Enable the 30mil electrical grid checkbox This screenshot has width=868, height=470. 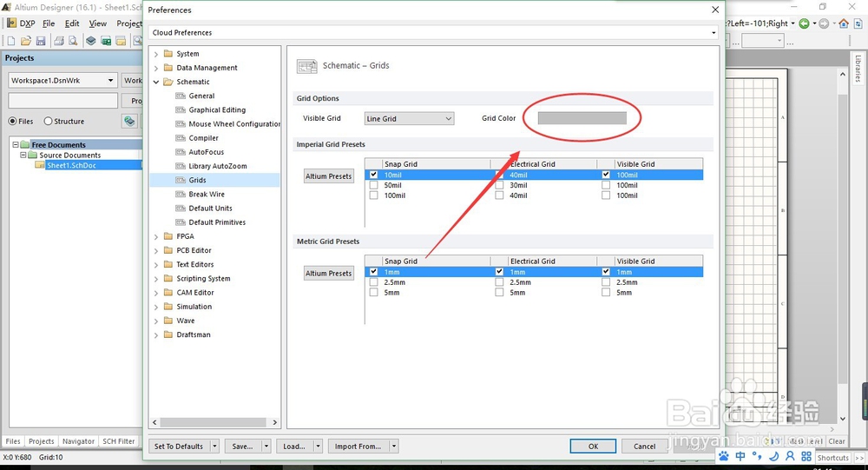click(x=499, y=185)
